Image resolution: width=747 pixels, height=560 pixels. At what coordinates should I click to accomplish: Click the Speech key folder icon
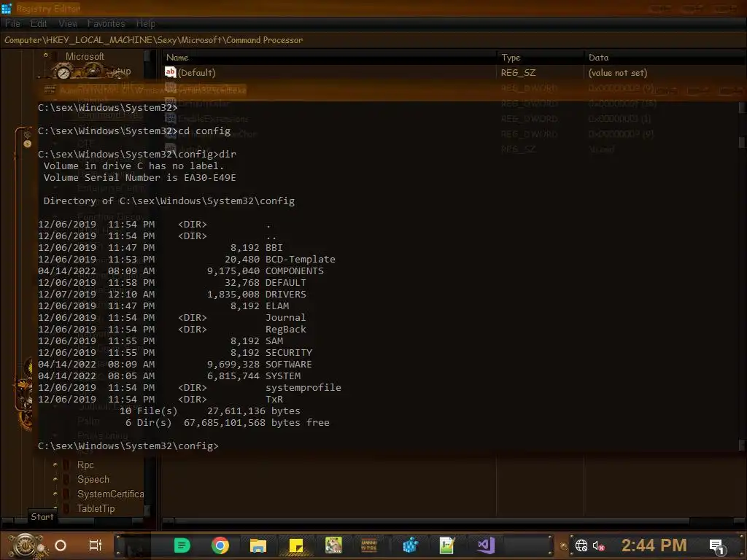point(67,480)
